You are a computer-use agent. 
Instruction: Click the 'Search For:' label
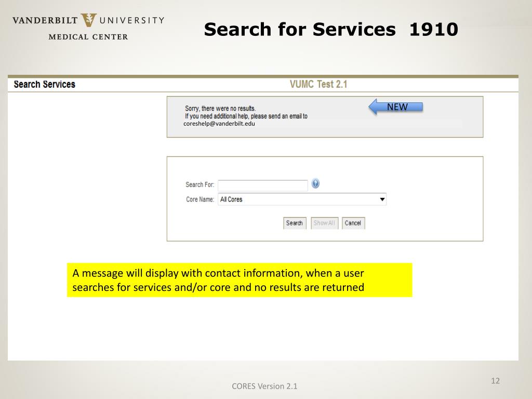point(199,184)
